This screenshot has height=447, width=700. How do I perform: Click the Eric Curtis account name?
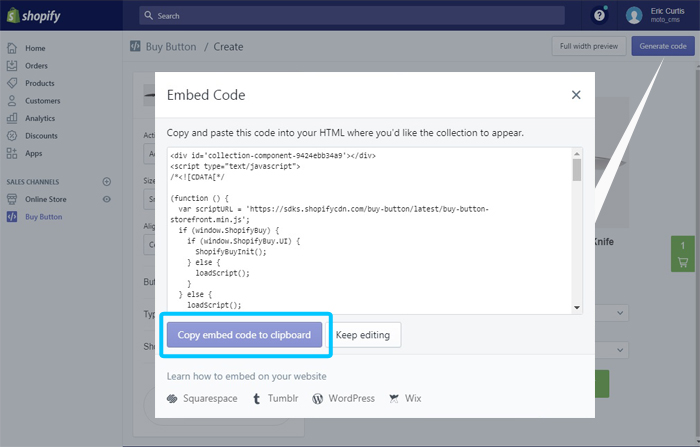[667, 11]
